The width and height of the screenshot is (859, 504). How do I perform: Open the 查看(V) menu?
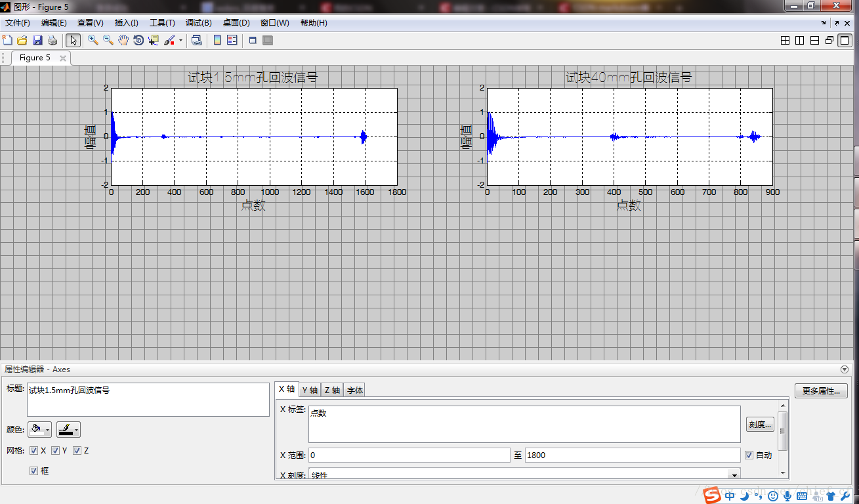click(x=91, y=23)
